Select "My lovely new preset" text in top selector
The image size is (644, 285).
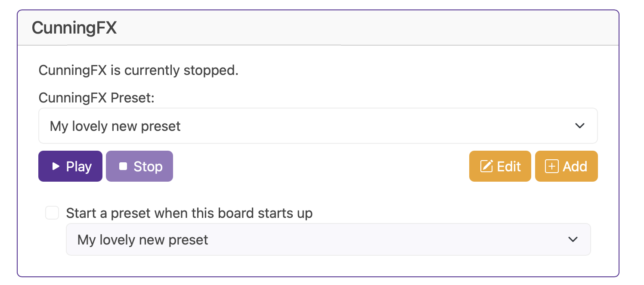pos(115,126)
